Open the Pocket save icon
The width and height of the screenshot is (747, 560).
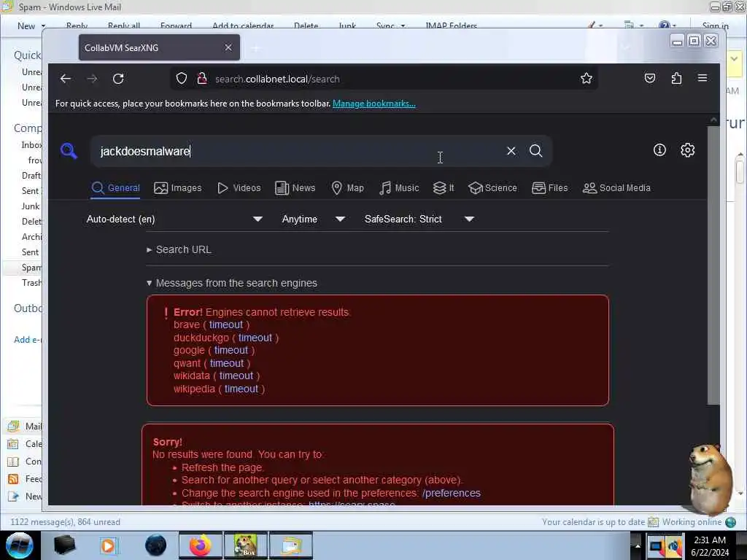650,78
